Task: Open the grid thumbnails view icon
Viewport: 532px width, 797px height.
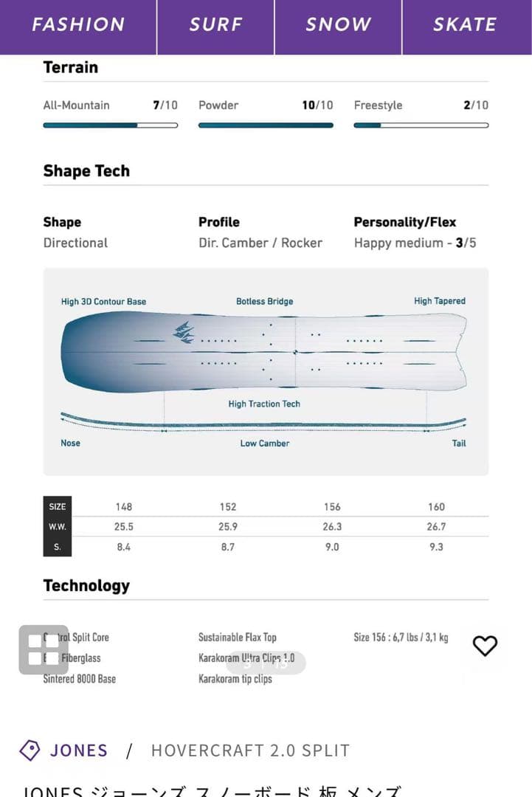Action: pos(44,649)
